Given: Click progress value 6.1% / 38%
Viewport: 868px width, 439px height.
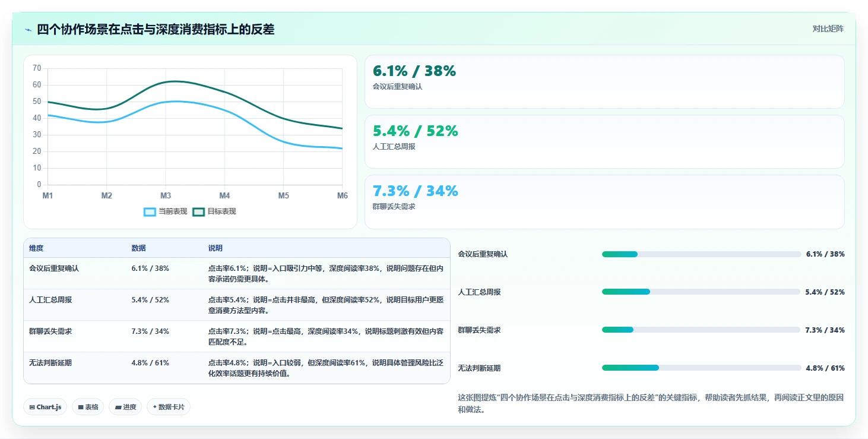Looking at the screenshot, I should click(825, 254).
